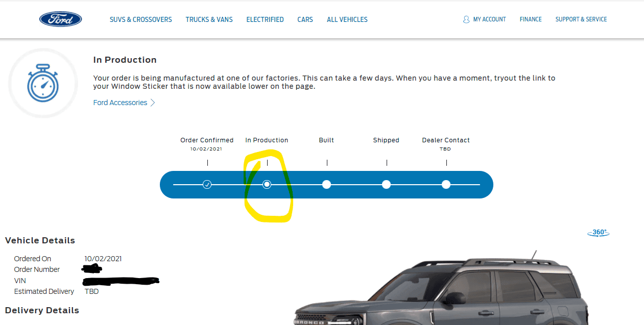This screenshot has width=644, height=325.
Task: Select the Built progress dot
Action: point(326,184)
